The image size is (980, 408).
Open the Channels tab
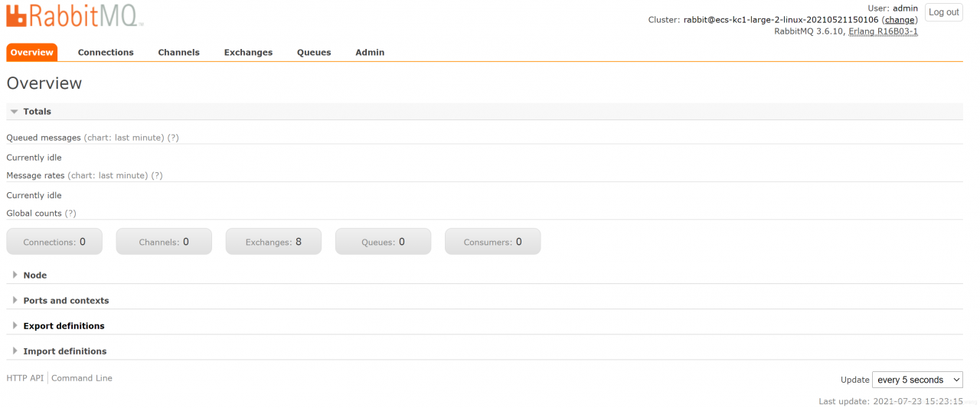178,52
